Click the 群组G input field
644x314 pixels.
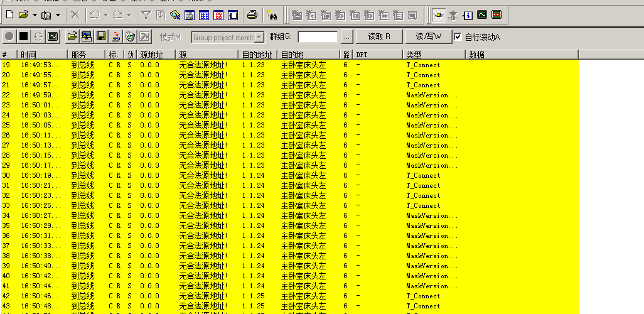(x=317, y=37)
